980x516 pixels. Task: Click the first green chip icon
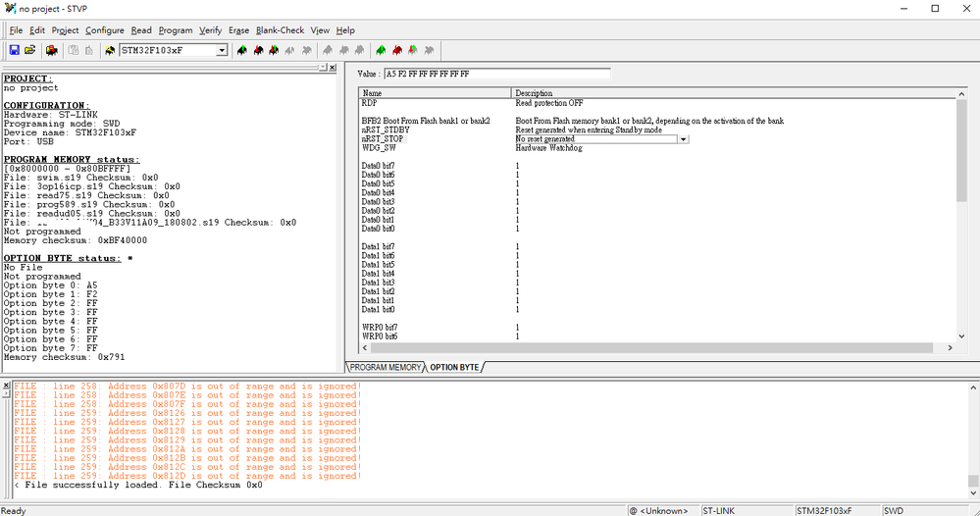click(x=382, y=50)
